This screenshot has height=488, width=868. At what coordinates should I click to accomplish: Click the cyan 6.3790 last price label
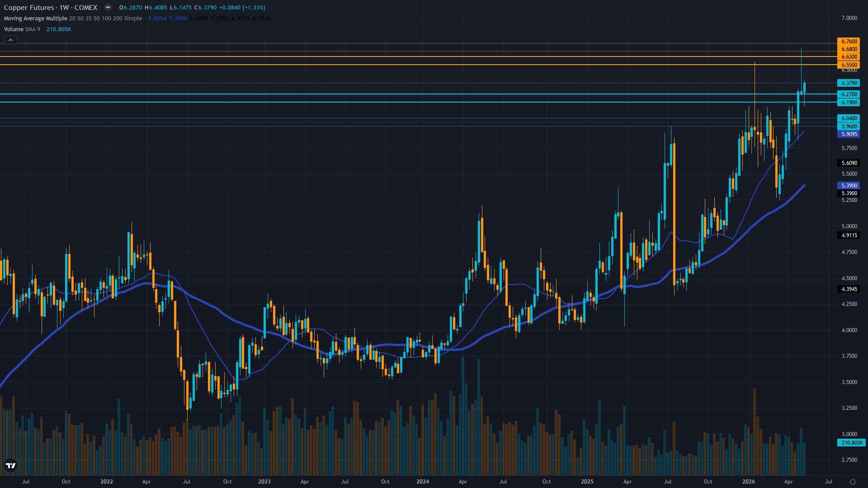click(x=849, y=83)
